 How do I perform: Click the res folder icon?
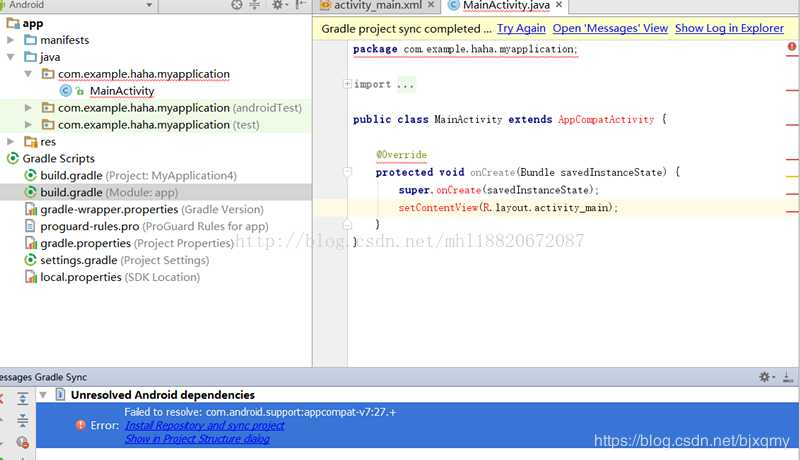(x=31, y=141)
